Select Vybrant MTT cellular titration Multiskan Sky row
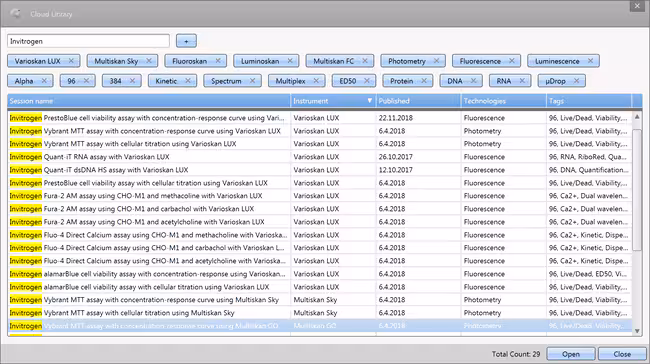650x364 pixels. tap(320, 313)
